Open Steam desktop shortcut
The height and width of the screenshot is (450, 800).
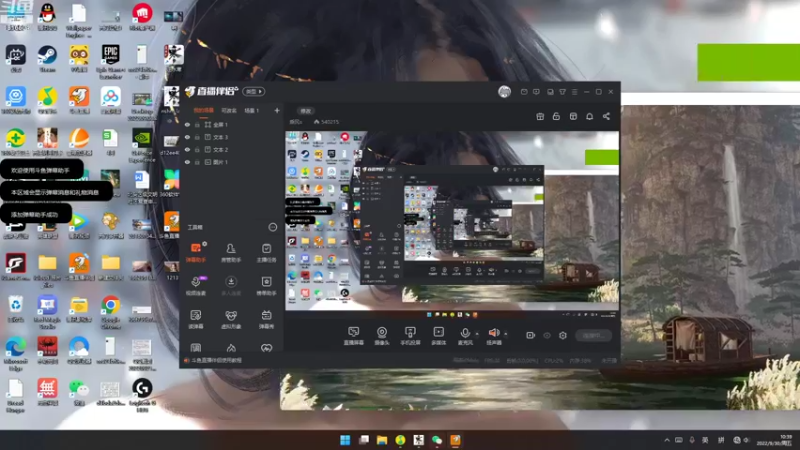47,58
